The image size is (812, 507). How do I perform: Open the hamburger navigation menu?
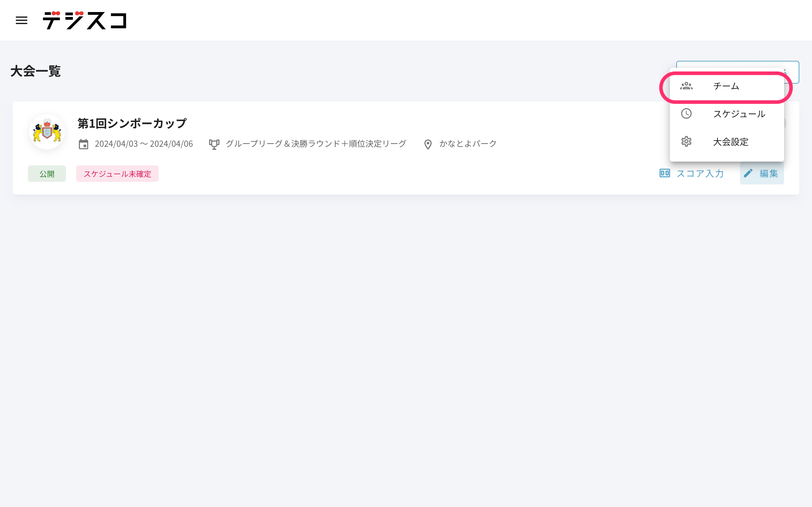click(x=22, y=20)
